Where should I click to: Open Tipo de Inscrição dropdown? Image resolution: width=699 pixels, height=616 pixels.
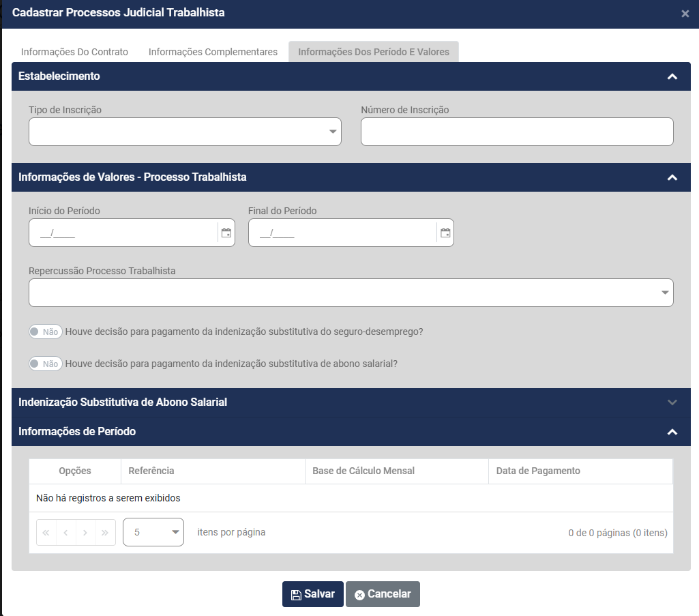[185, 132]
